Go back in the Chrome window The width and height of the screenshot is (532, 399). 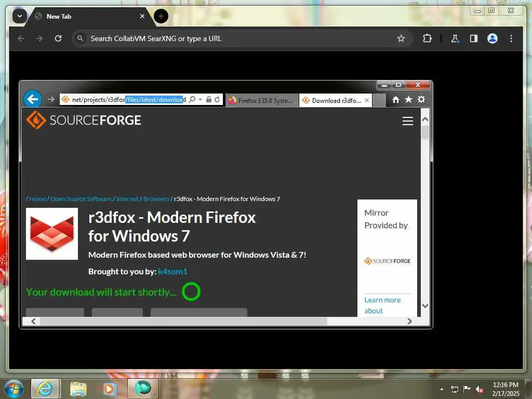point(21,38)
